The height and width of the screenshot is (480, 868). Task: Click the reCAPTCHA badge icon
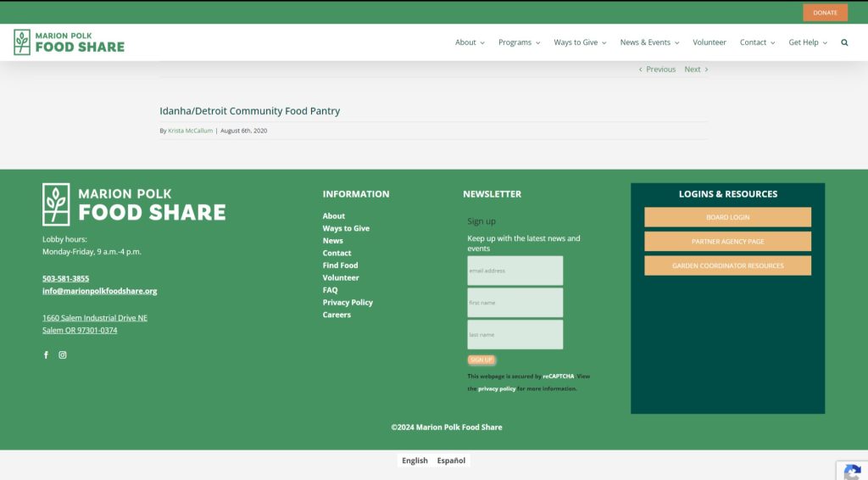tap(852, 472)
